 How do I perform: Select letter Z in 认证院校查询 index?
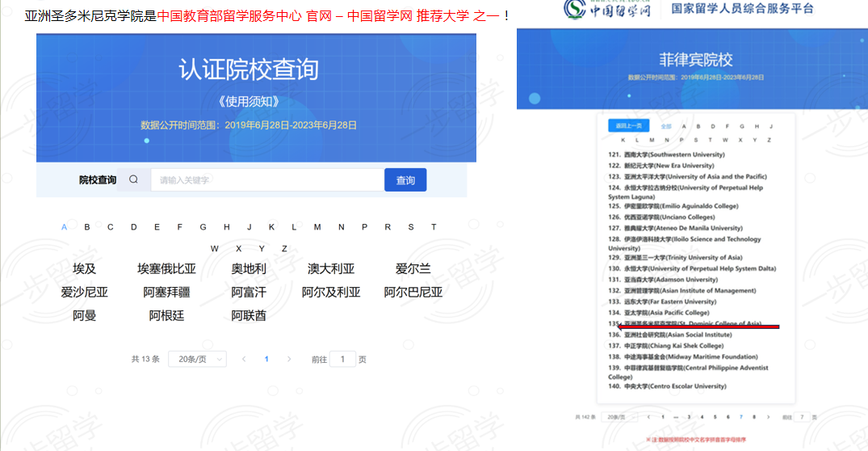click(x=284, y=249)
